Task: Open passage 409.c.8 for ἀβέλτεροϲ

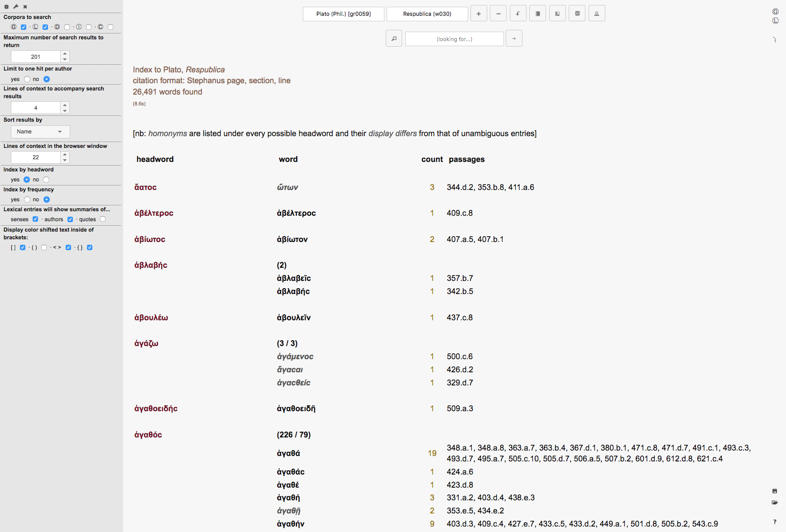Action: tap(460, 213)
